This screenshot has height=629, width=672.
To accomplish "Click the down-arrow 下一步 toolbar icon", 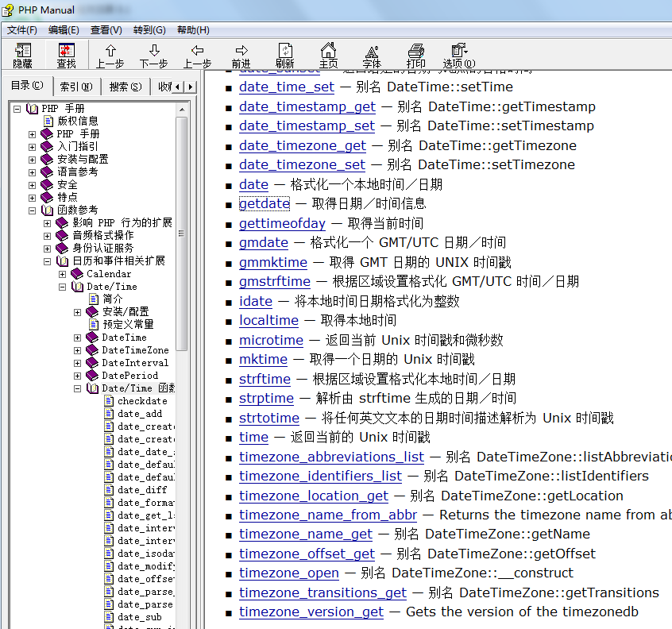I will pyautogui.click(x=154, y=55).
